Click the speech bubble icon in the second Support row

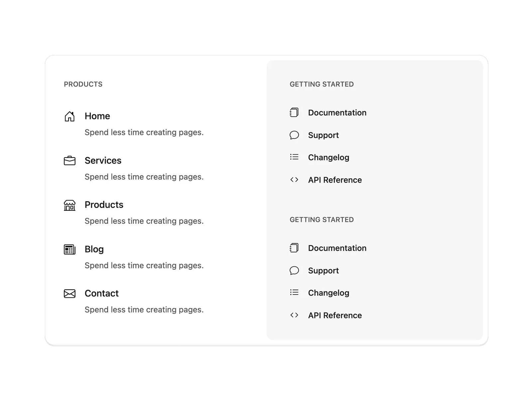click(x=294, y=270)
